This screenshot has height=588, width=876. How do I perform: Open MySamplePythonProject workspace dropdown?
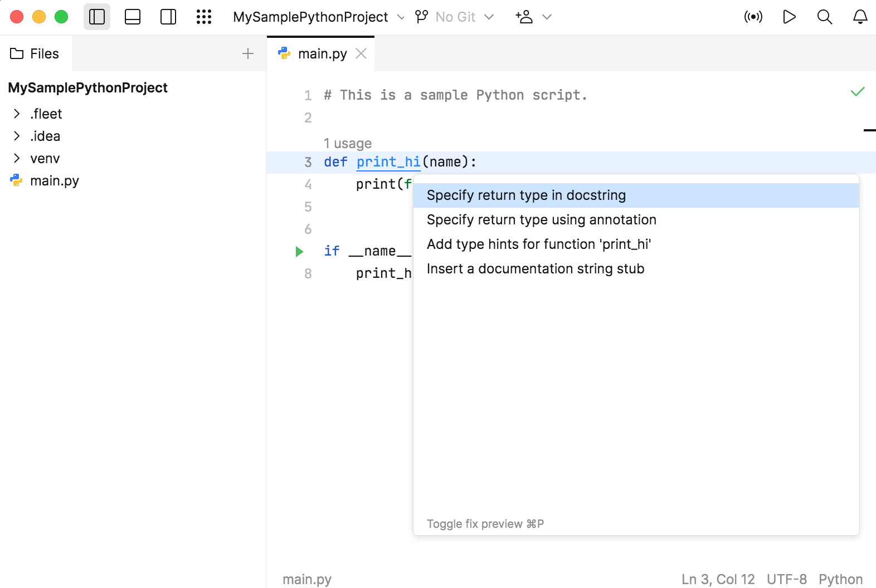pyautogui.click(x=318, y=17)
